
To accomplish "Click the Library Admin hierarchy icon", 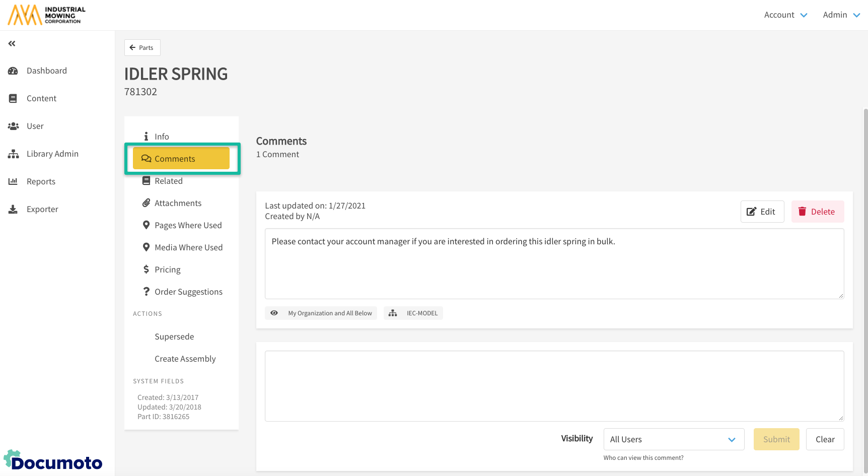I will (13, 154).
